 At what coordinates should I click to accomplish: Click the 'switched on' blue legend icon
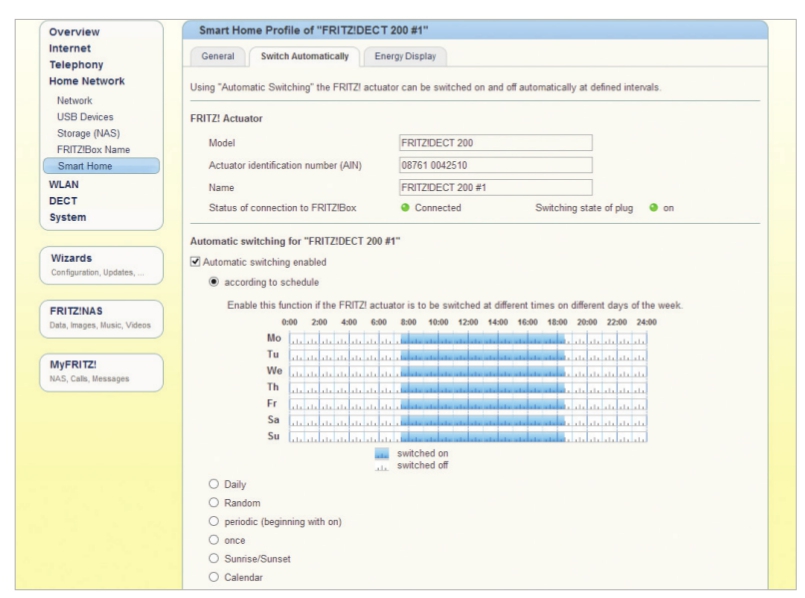[381, 453]
